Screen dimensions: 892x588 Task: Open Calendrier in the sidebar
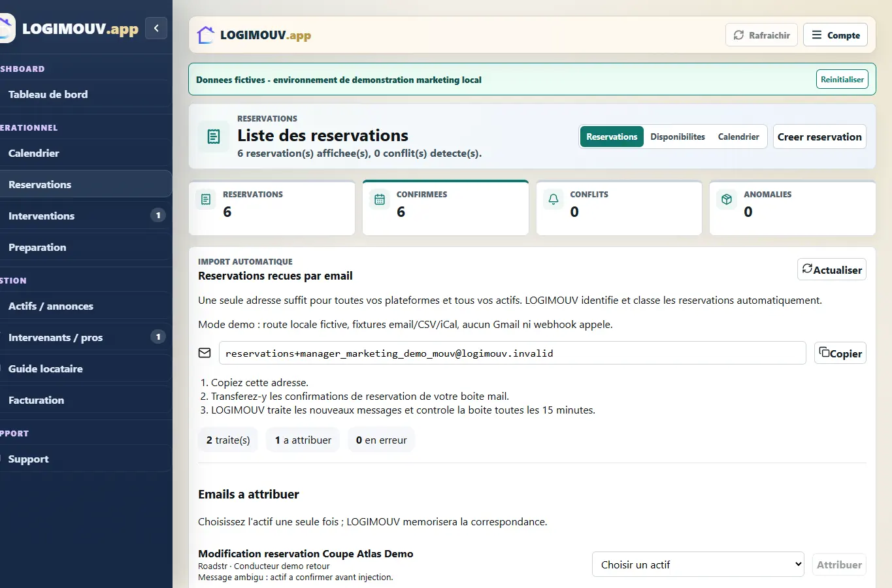(85, 153)
